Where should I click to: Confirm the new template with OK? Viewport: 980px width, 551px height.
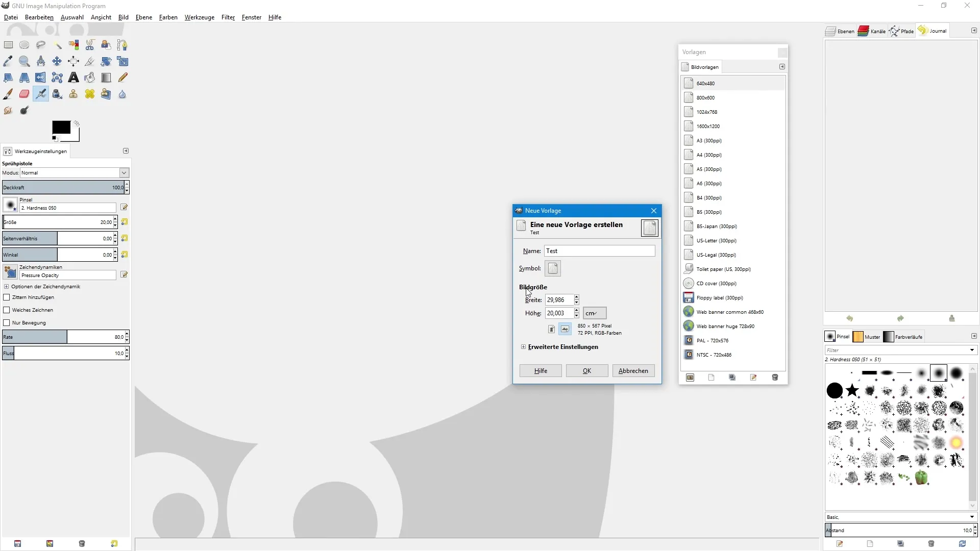(587, 371)
